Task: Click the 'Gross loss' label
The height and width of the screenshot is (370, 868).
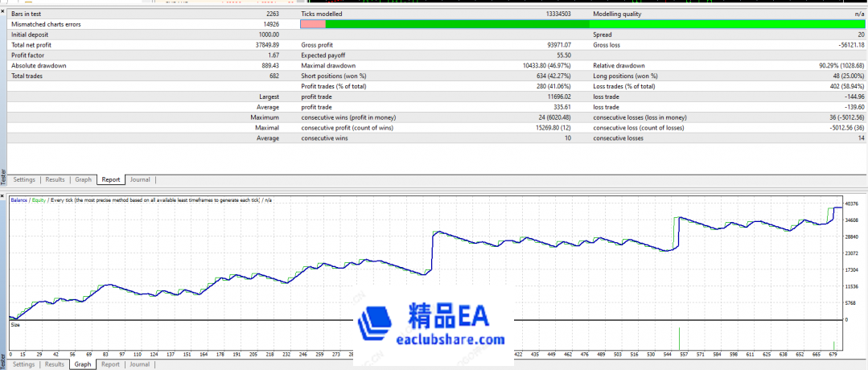Action: coord(607,45)
